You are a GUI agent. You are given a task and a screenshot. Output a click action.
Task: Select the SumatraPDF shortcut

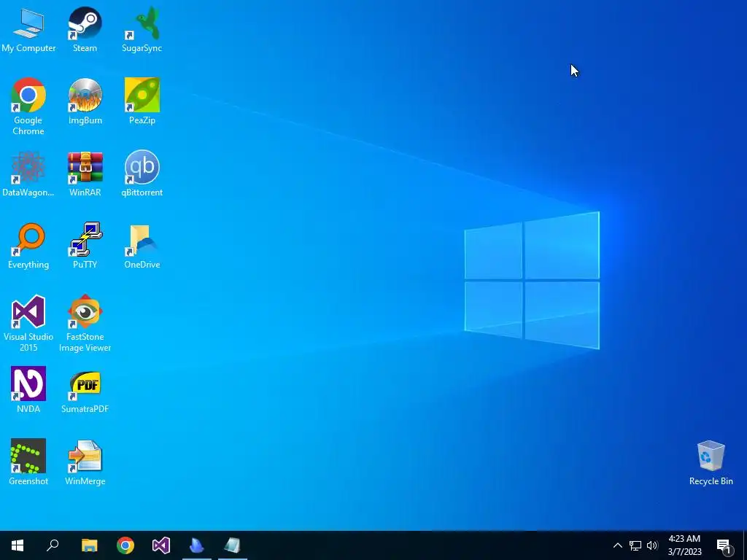(85, 390)
